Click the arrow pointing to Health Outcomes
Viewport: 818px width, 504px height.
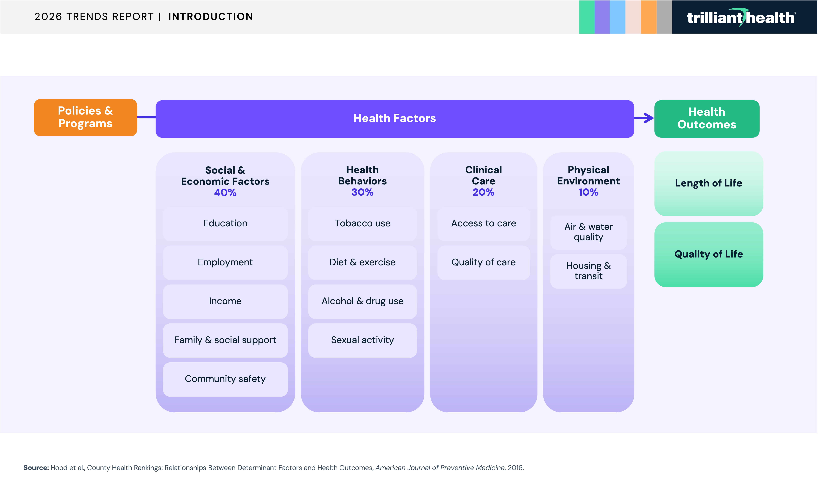pyautogui.click(x=644, y=118)
